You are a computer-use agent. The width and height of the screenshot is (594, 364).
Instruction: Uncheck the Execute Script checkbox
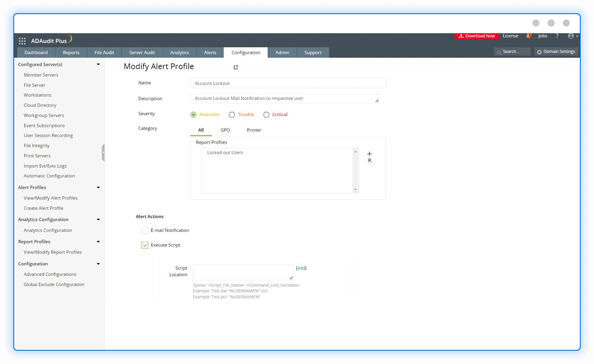[145, 245]
